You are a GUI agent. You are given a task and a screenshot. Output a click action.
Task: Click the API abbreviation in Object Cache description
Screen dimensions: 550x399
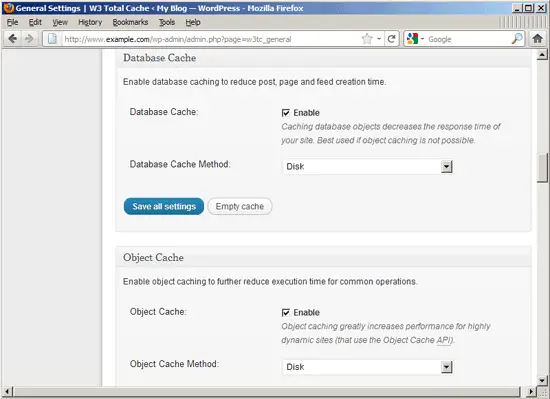[444, 340]
